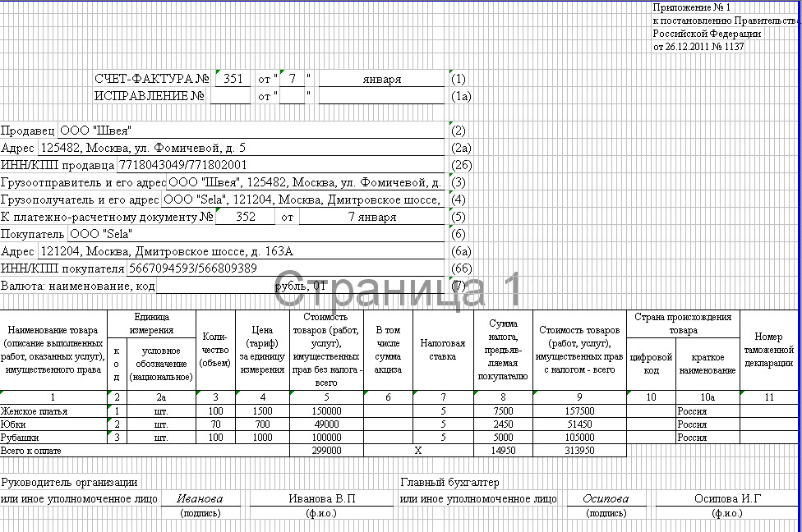
Task: Select seller ИНН/КПП value 7718043049/771802001
Action: (x=280, y=165)
